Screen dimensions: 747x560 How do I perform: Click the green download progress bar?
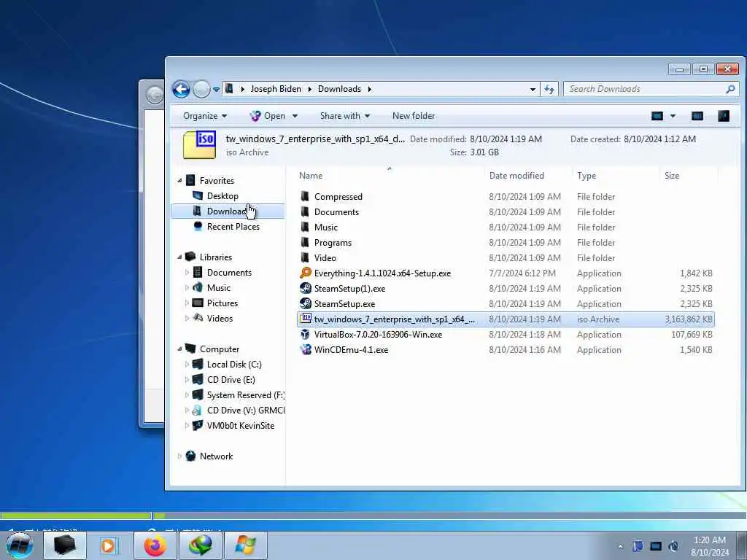tap(76, 516)
